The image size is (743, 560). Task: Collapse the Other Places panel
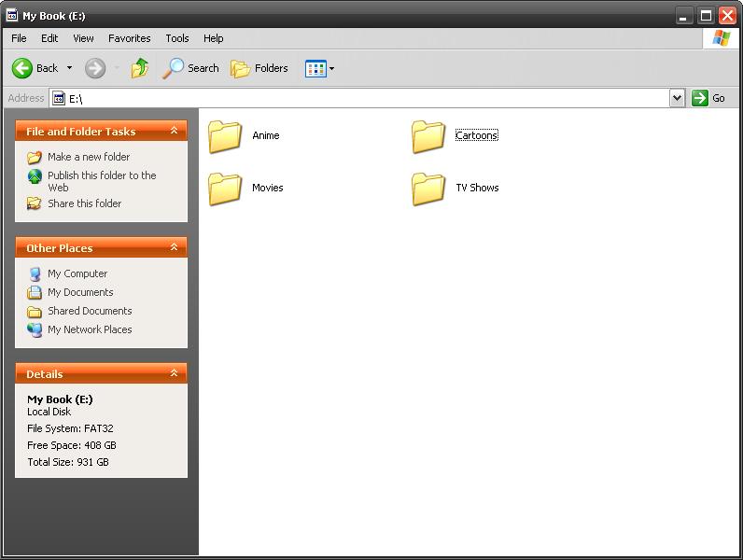tap(174, 246)
